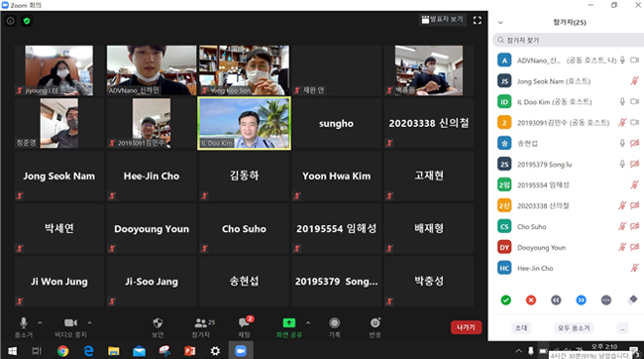Click the Go Slower rewind icon
Image resolution: width=644 pixels, height=359 pixels.
pyautogui.click(x=556, y=300)
